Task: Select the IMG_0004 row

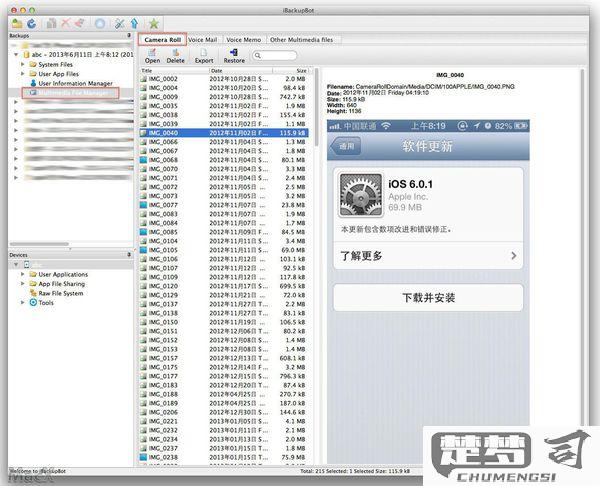Action: tap(223, 88)
